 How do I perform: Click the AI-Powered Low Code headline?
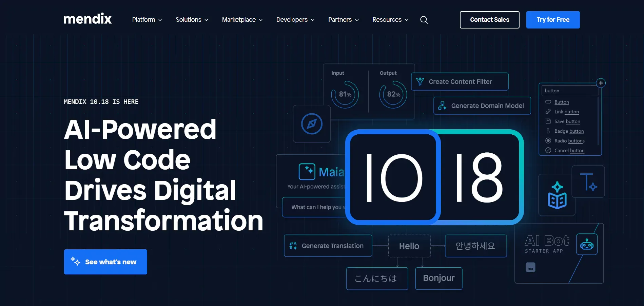(163, 175)
